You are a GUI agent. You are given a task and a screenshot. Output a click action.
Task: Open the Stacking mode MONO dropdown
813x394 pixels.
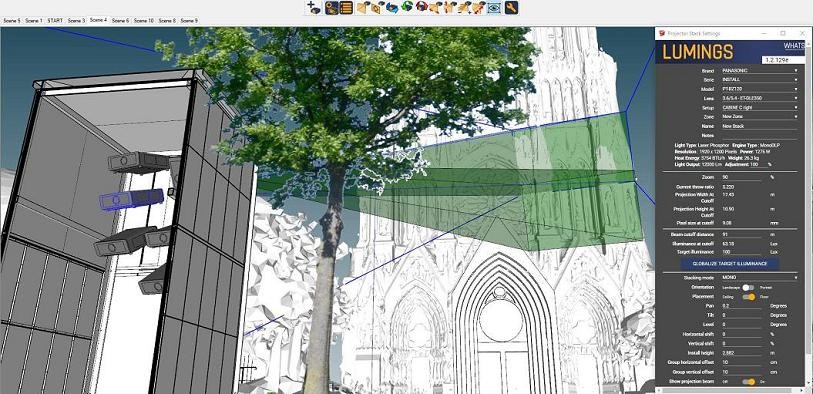760,278
